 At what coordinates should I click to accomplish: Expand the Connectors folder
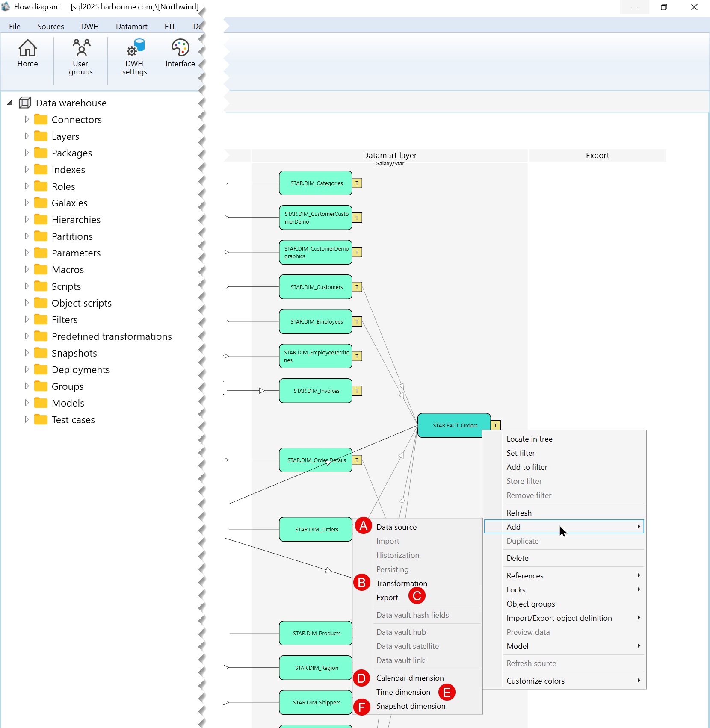(27, 119)
